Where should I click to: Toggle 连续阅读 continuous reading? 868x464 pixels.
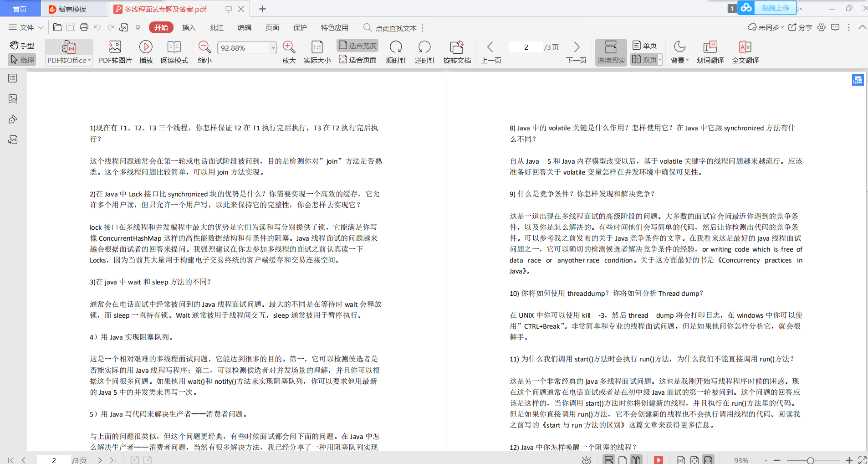pos(611,52)
